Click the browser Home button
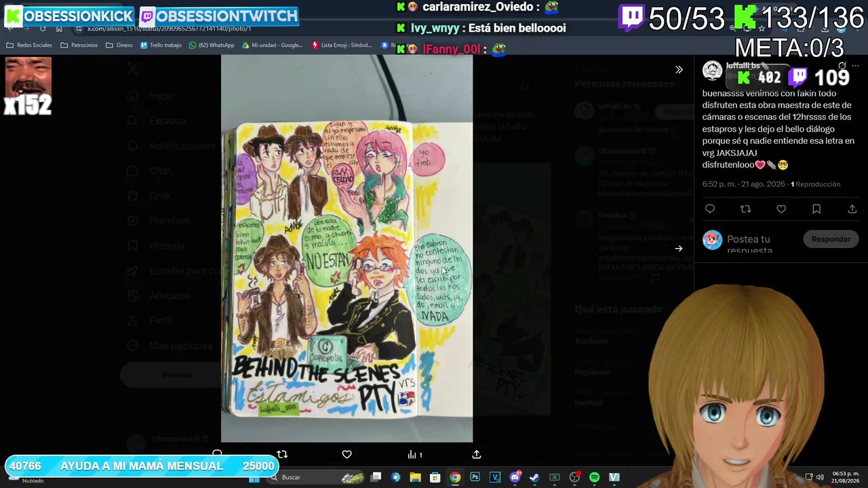Viewport: 868px width, 488px height. click(x=59, y=28)
